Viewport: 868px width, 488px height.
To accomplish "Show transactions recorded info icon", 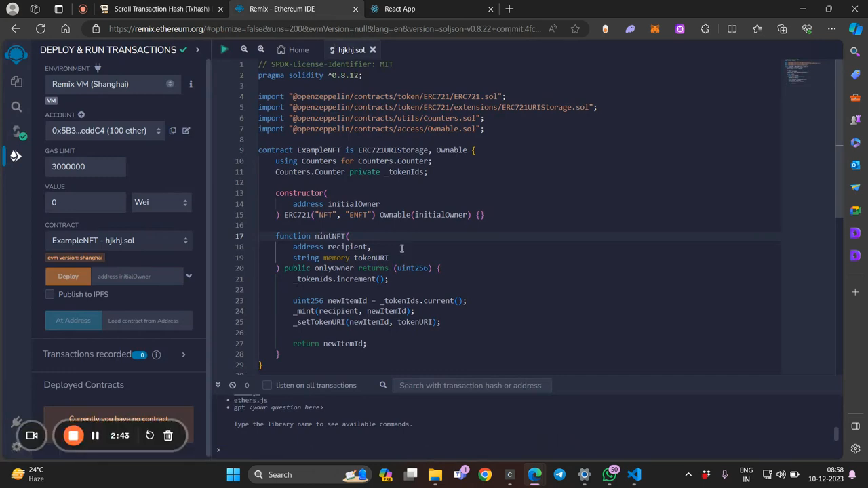I will click(156, 354).
